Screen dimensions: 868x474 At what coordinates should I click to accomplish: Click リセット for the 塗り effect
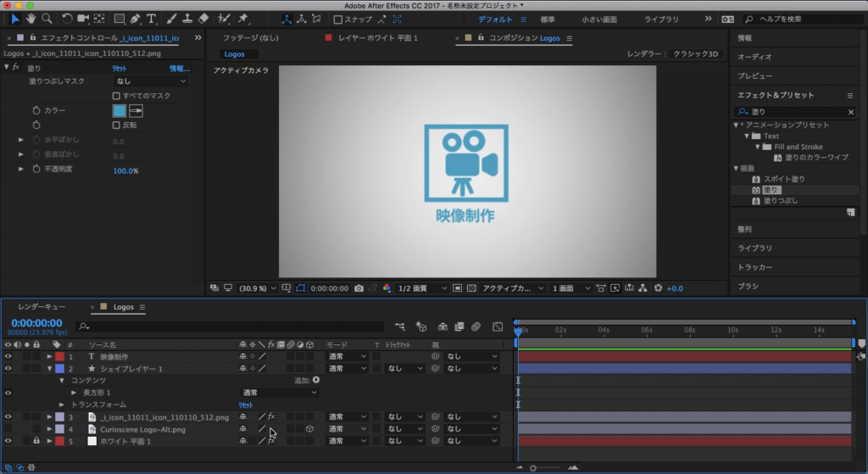click(x=120, y=68)
